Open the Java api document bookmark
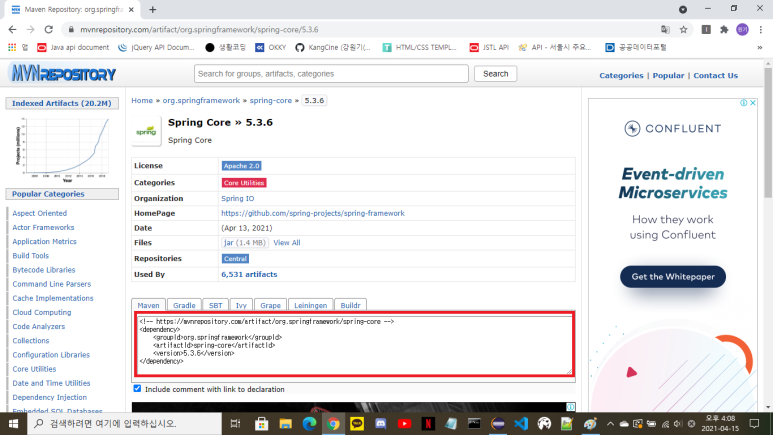This screenshot has height=435, width=773. (x=73, y=47)
